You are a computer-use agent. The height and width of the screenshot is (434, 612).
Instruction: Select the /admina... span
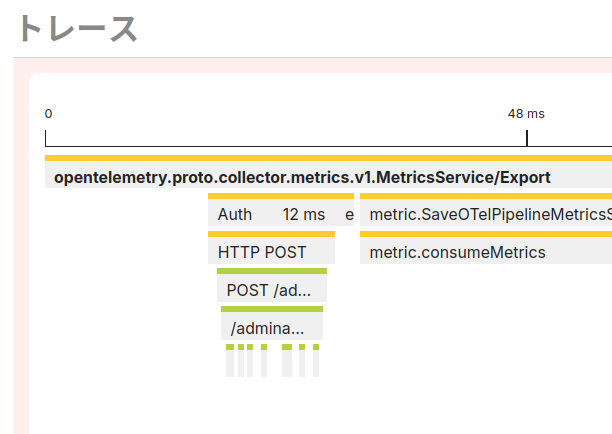pos(272,323)
